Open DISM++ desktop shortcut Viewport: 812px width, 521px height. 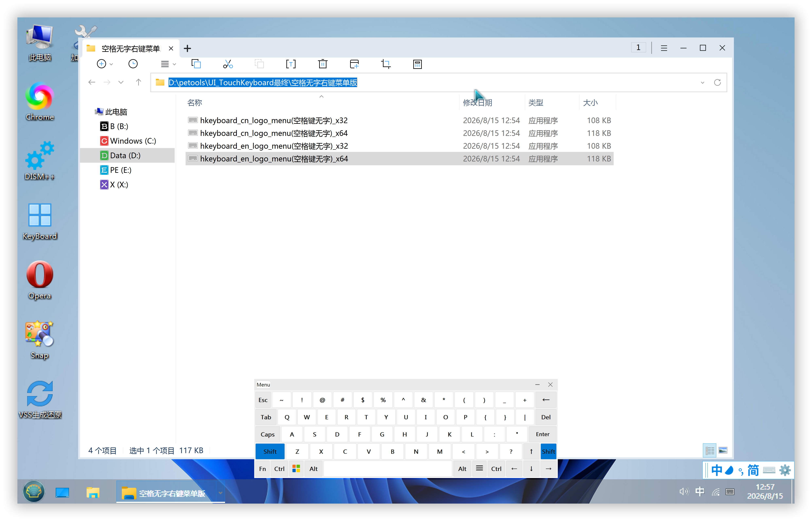click(x=39, y=161)
